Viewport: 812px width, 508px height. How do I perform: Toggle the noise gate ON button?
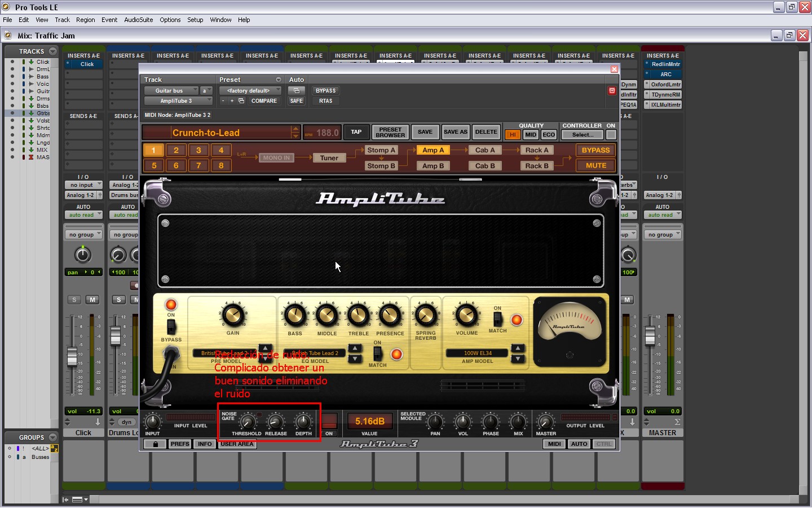pyautogui.click(x=329, y=422)
